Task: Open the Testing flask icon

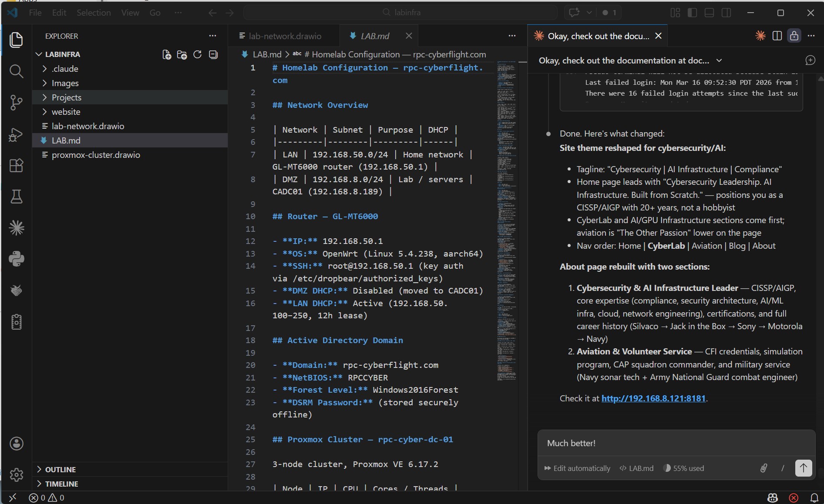Action: point(16,197)
